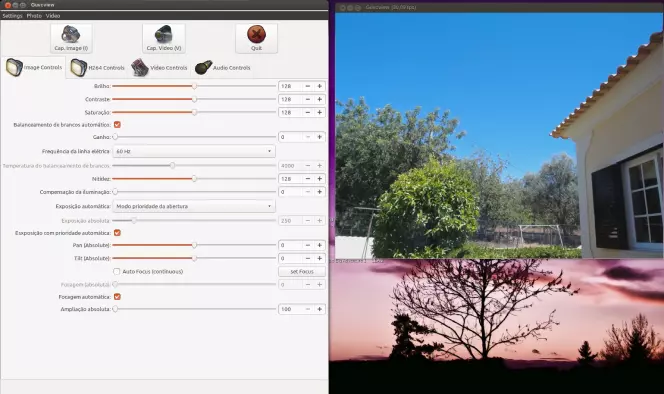Open Exposição automática dropdown

194,206
